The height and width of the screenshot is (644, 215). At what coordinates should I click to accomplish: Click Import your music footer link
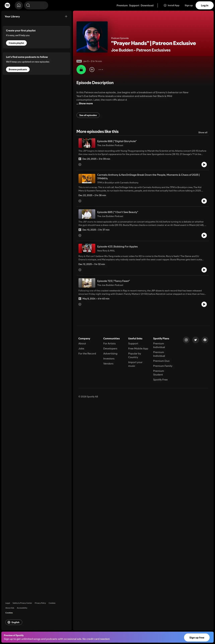point(135,364)
